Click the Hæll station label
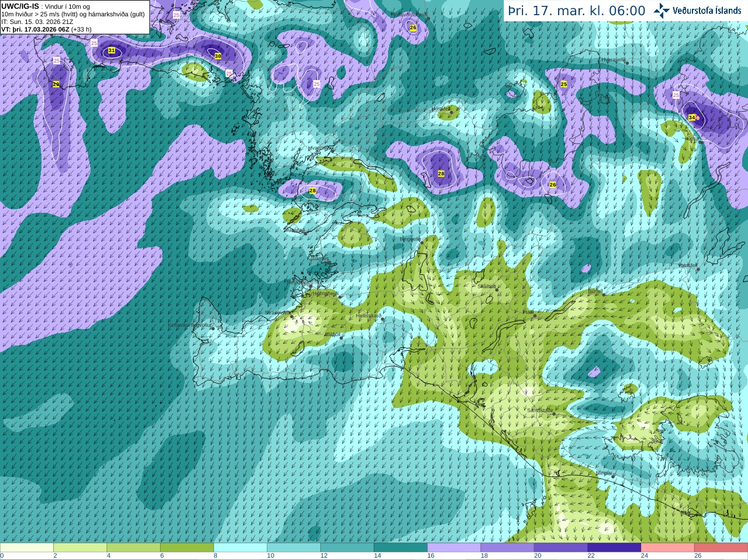The height and width of the screenshot is (560, 748). (x=528, y=312)
